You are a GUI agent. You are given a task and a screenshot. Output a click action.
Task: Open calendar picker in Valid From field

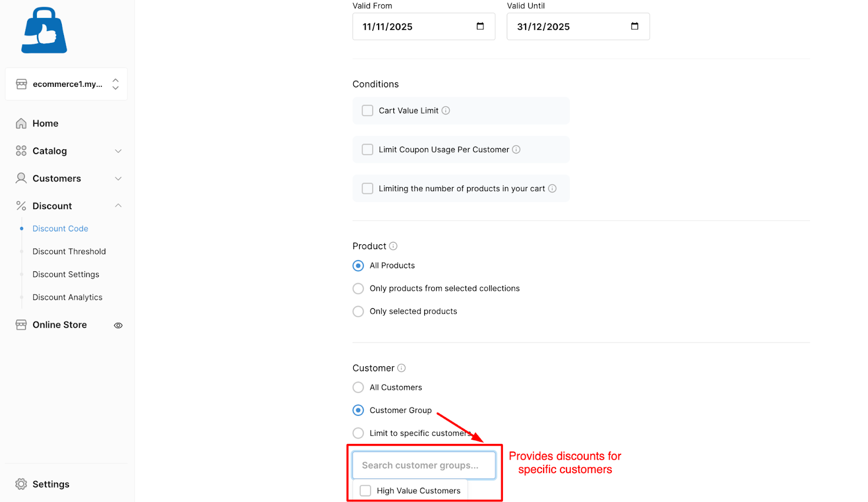click(480, 27)
